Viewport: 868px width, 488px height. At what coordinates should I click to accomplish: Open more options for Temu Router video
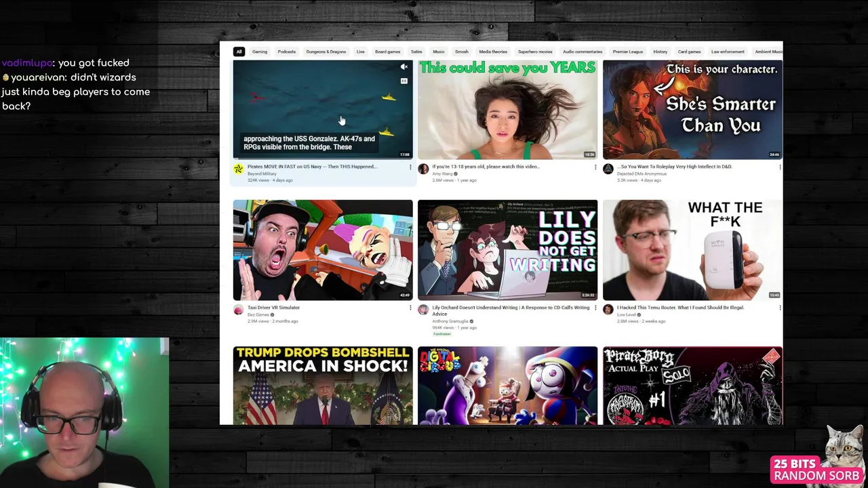click(x=780, y=308)
